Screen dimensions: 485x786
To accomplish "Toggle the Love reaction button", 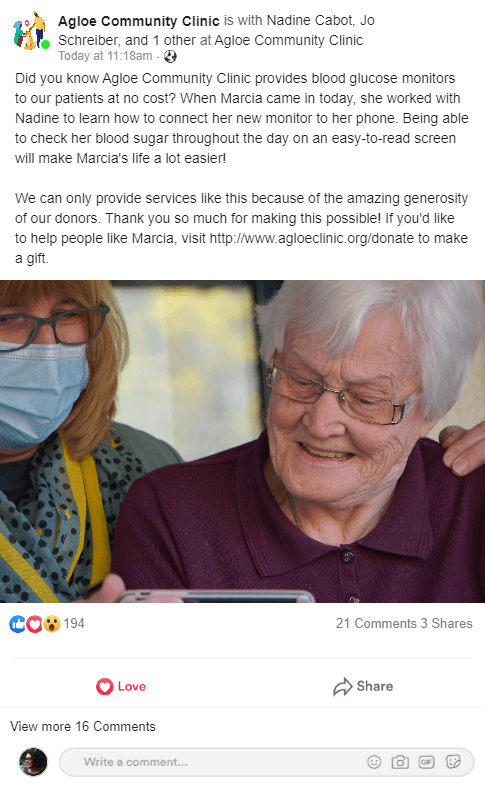I will (x=121, y=686).
